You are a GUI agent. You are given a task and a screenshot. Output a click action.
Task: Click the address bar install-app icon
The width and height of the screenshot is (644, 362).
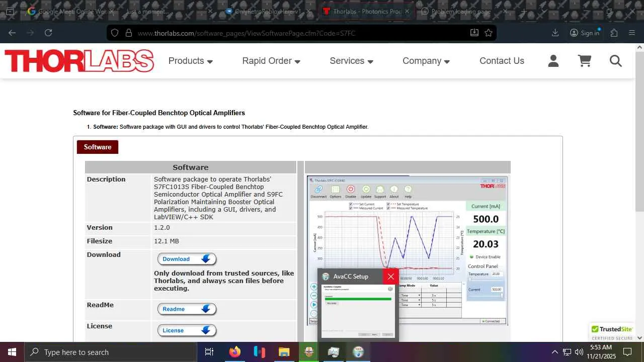coord(474,33)
